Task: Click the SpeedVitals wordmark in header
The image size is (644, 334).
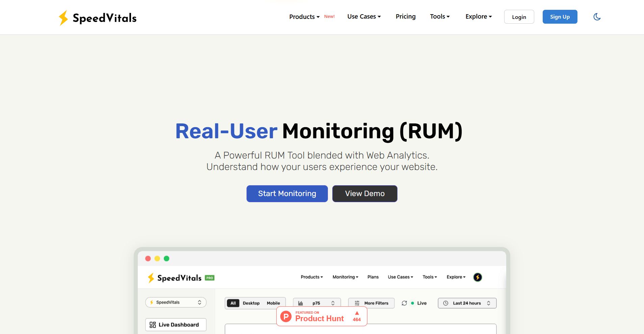Action: pos(105,18)
